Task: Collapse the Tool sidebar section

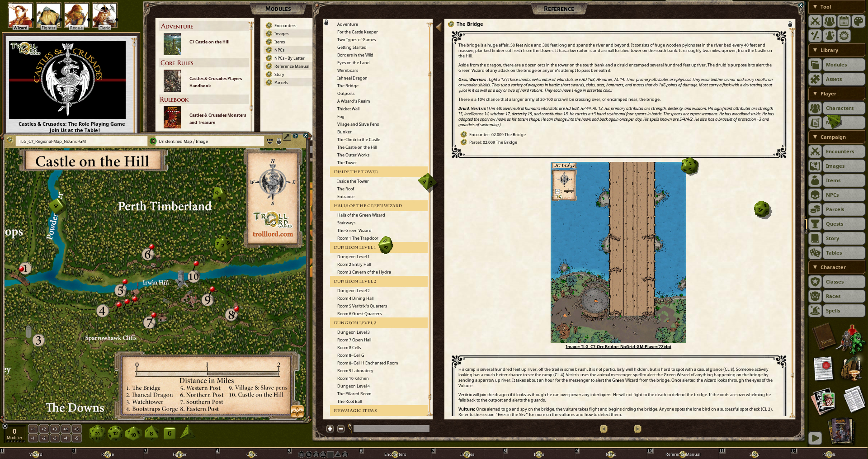Action: (x=837, y=7)
